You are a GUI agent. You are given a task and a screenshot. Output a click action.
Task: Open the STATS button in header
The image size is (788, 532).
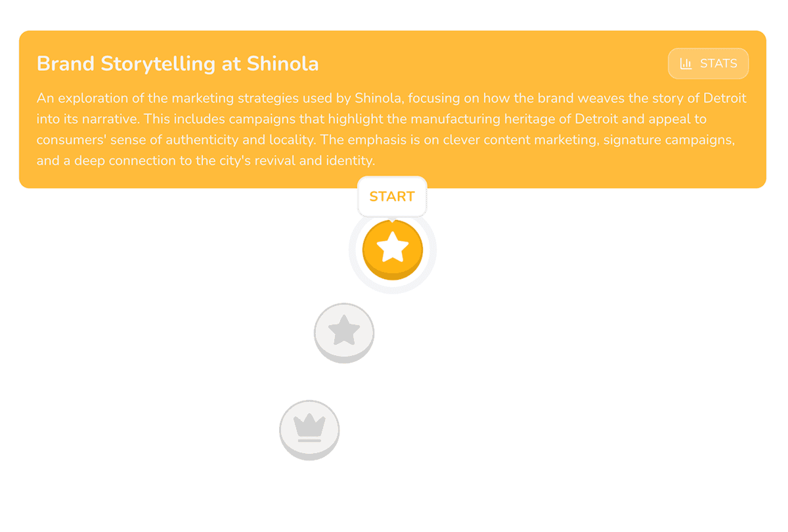tap(708, 64)
